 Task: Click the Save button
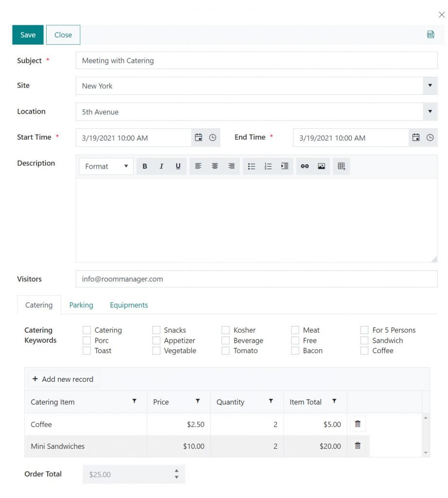pyautogui.click(x=28, y=35)
